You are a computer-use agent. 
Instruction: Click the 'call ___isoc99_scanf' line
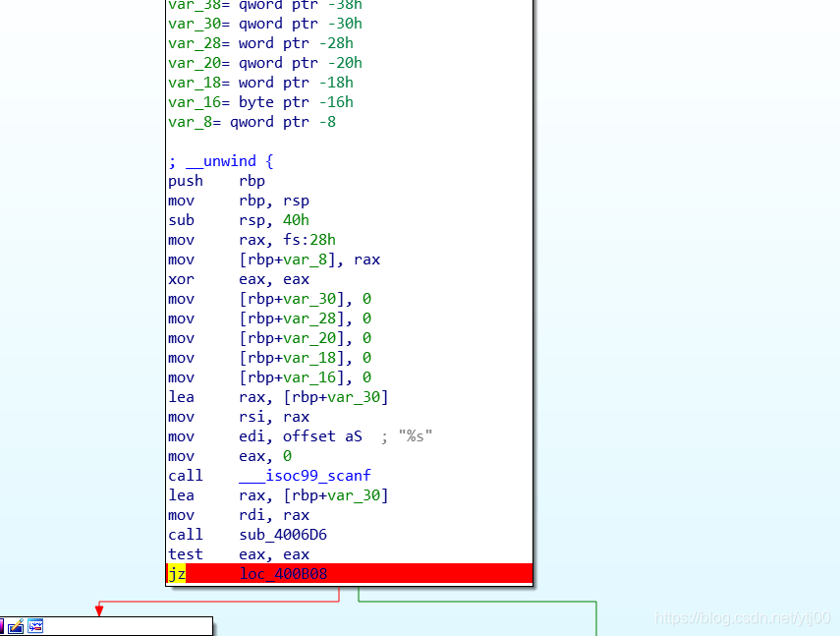[269, 476]
